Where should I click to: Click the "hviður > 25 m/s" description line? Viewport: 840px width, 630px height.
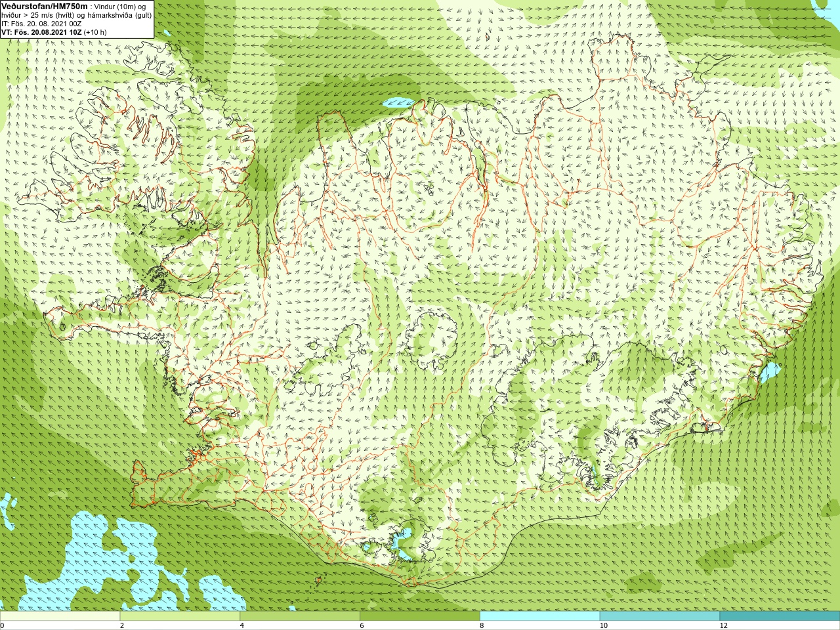(77, 15)
